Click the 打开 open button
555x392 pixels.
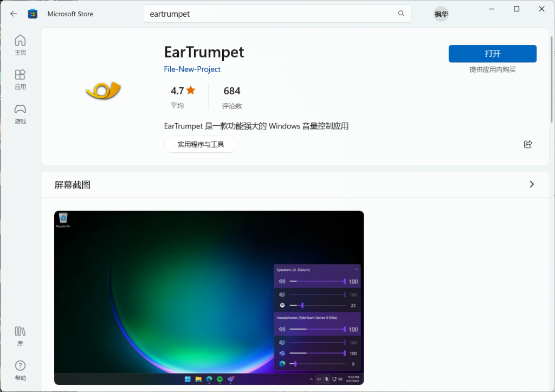click(x=492, y=54)
